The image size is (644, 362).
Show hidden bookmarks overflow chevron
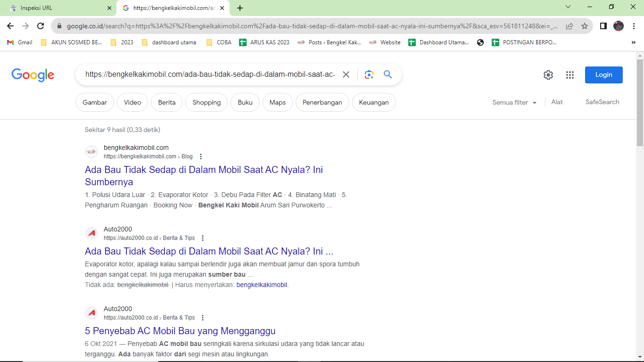[633, 42]
